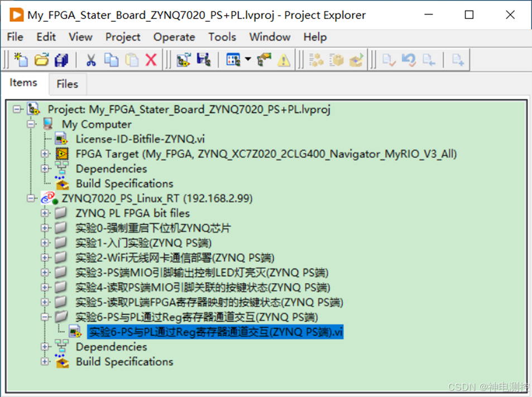The width and height of the screenshot is (532, 397).
Task: Open the File menu
Action: tap(15, 37)
